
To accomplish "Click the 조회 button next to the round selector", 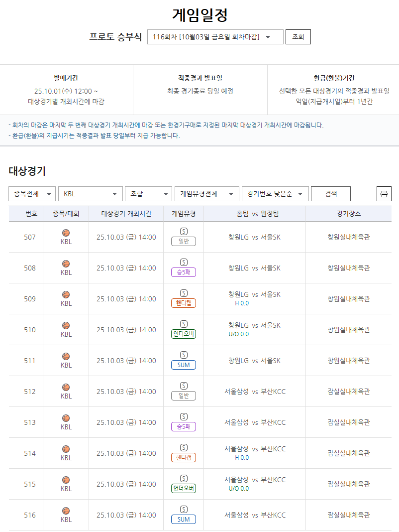I will [x=298, y=36].
